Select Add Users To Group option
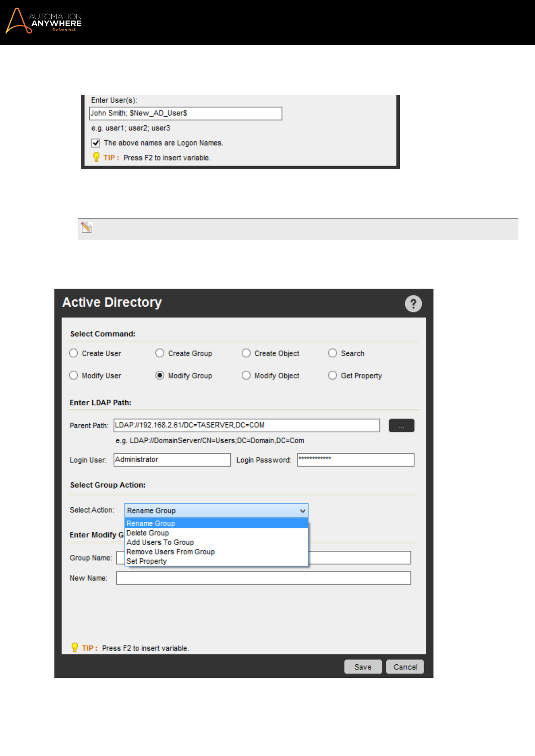Screen dimensions: 535x756 [x=160, y=542]
